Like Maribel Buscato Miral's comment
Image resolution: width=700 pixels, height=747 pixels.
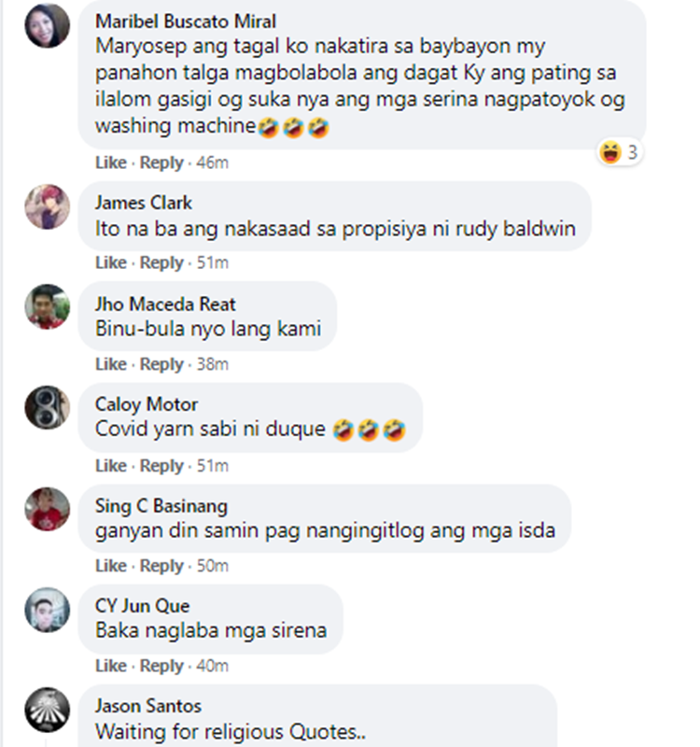pyautogui.click(x=111, y=162)
